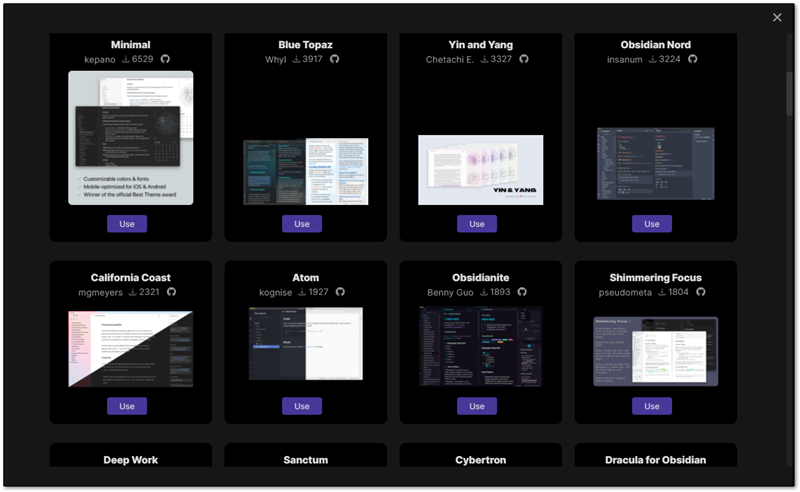Activate the California Coast Use button
Viewport: 800px width, 492px height.
[127, 406]
